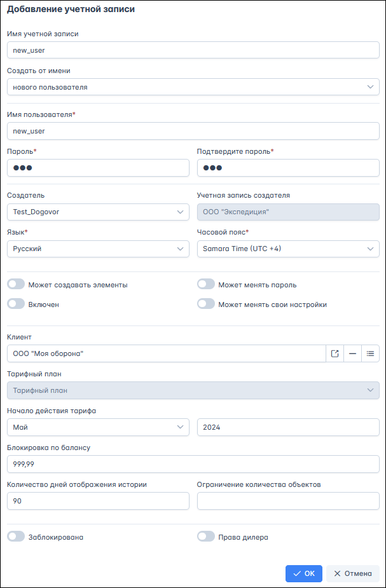Enable the Включен switch

[16, 304]
